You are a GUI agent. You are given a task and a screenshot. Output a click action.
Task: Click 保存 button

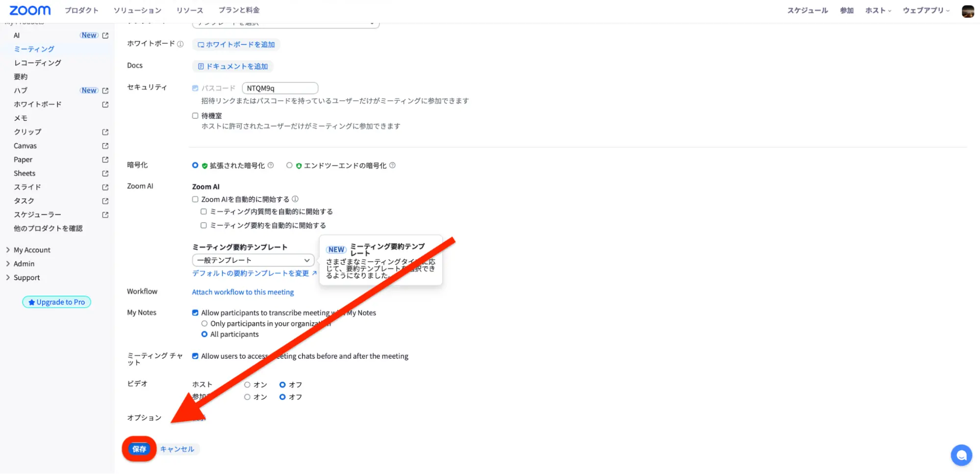coord(139,449)
